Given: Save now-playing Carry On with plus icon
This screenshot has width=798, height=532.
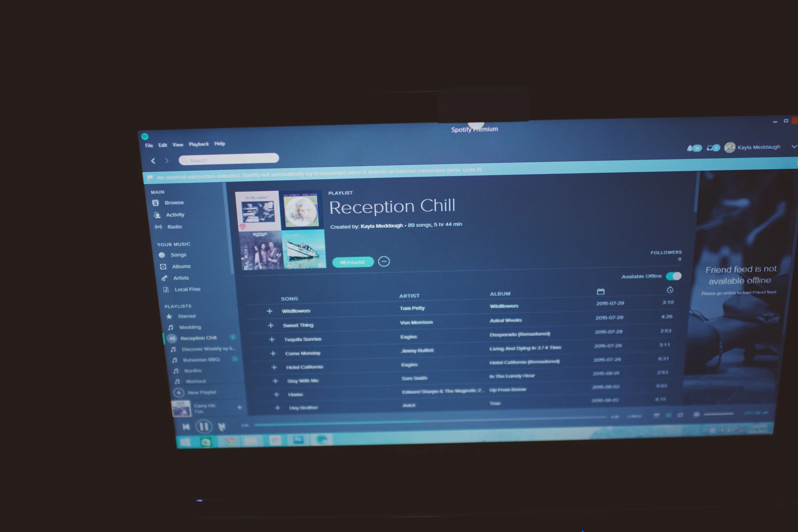Looking at the screenshot, I should pos(239,407).
